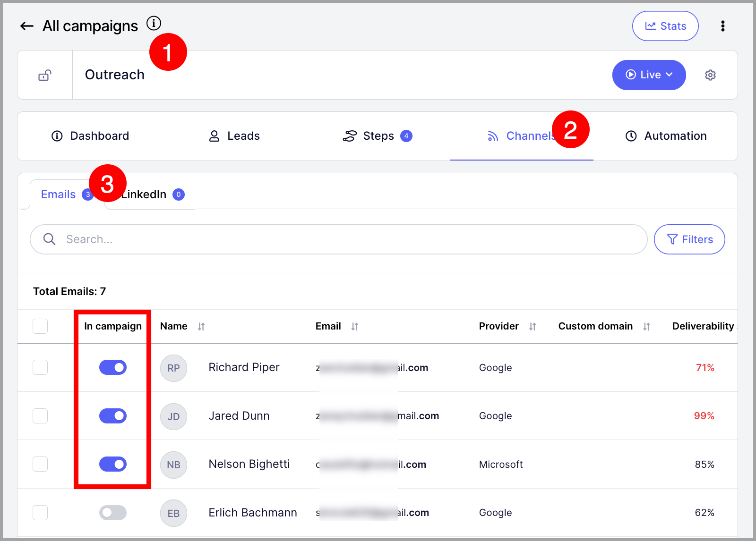
Task: Click the 85% deliverability value
Action: (x=704, y=465)
